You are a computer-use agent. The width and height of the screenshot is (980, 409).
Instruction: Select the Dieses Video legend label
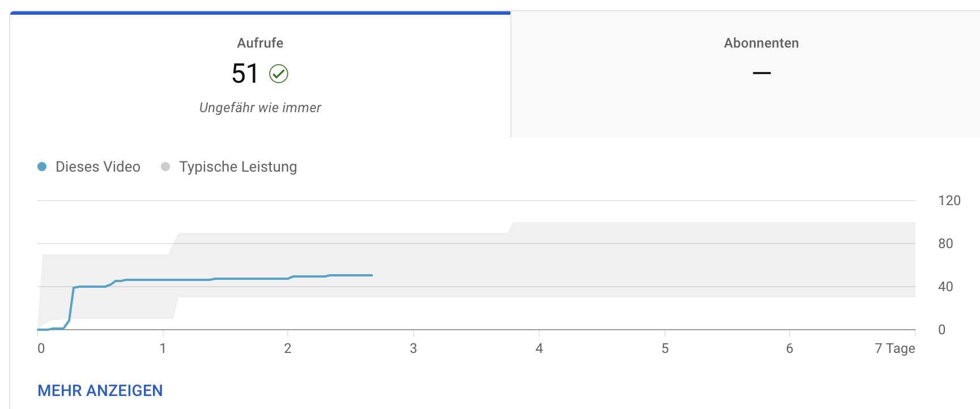(98, 167)
